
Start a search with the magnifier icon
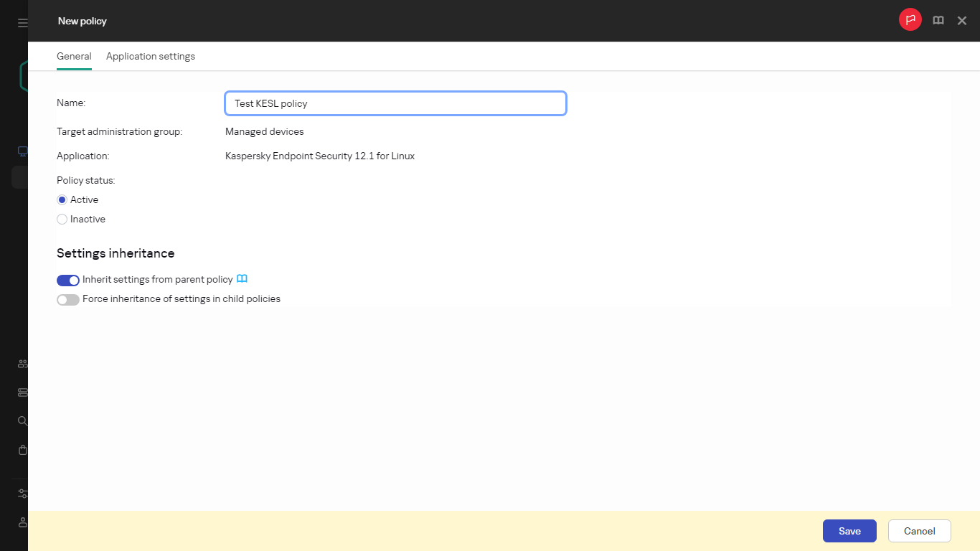coord(21,421)
